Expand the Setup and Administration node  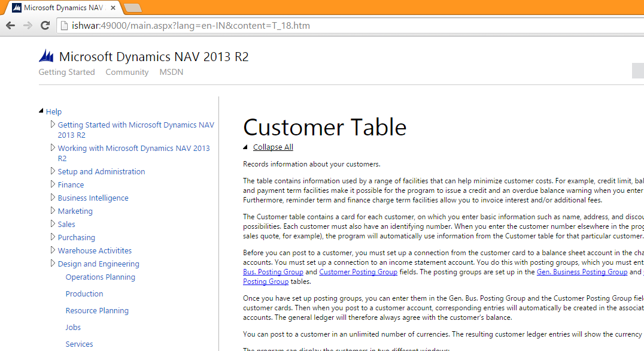click(x=53, y=171)
